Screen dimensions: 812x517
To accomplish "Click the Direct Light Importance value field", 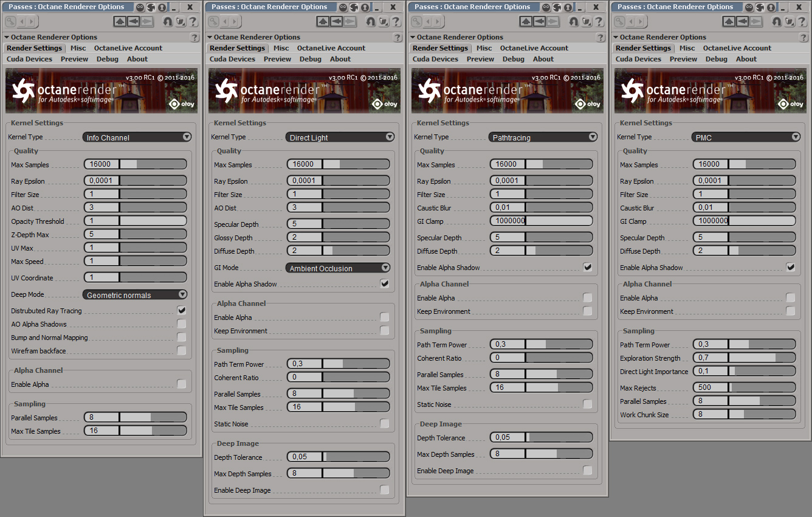I will coord(710,371).
